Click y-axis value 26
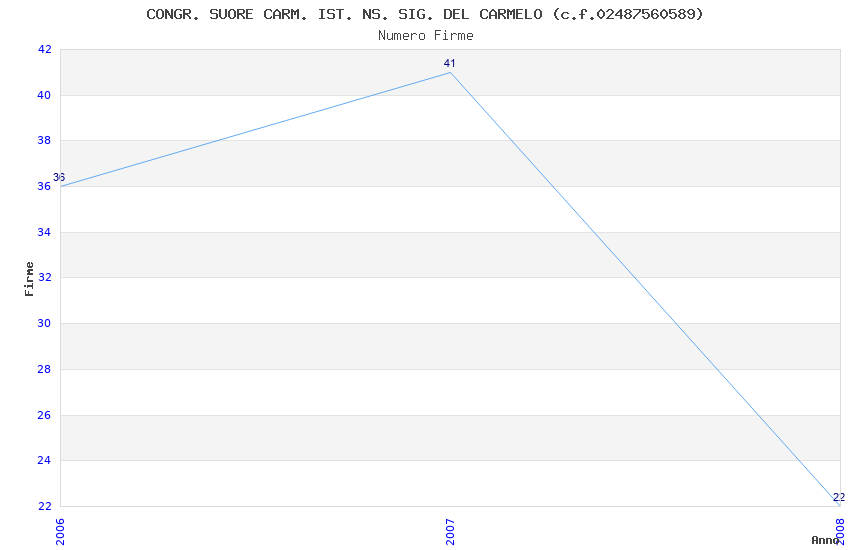850x550 pixels. point(44,416)
